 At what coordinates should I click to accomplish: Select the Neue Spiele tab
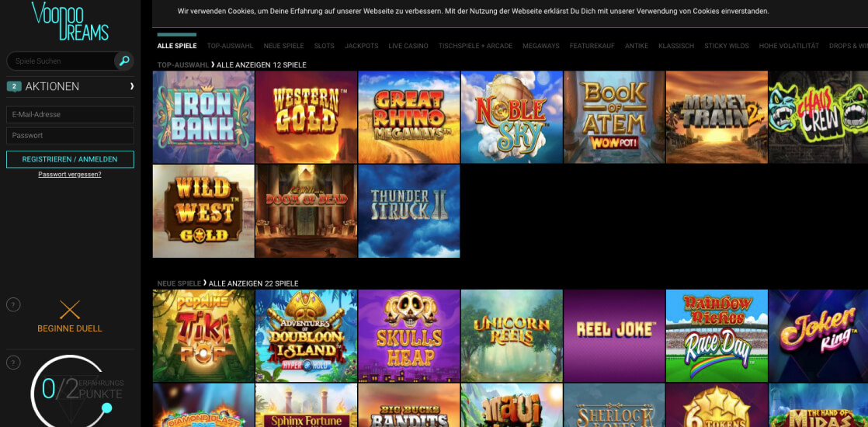click(283, 46)
